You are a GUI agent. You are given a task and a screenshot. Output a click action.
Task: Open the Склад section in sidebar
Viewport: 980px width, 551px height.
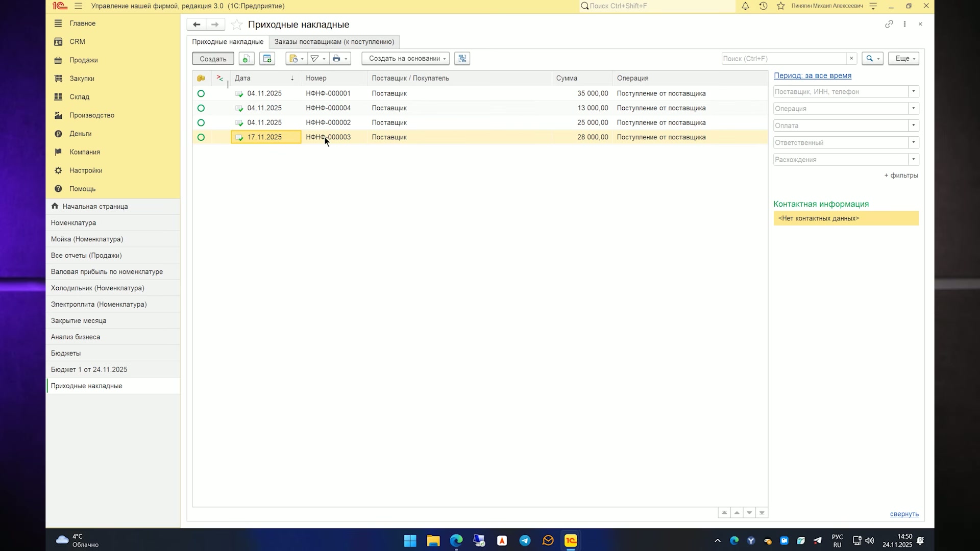coord(80,97)
